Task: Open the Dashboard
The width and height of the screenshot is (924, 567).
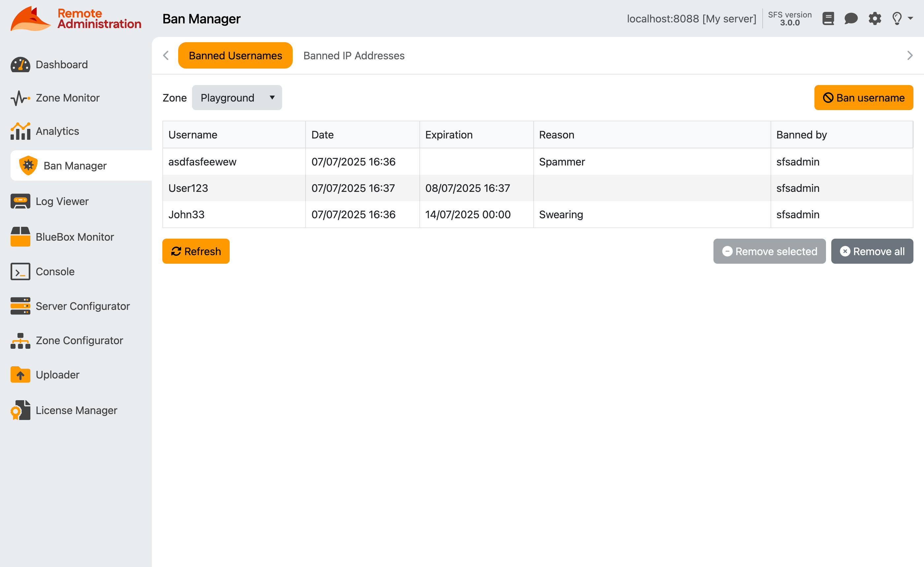Action: [x=61, y=64]
